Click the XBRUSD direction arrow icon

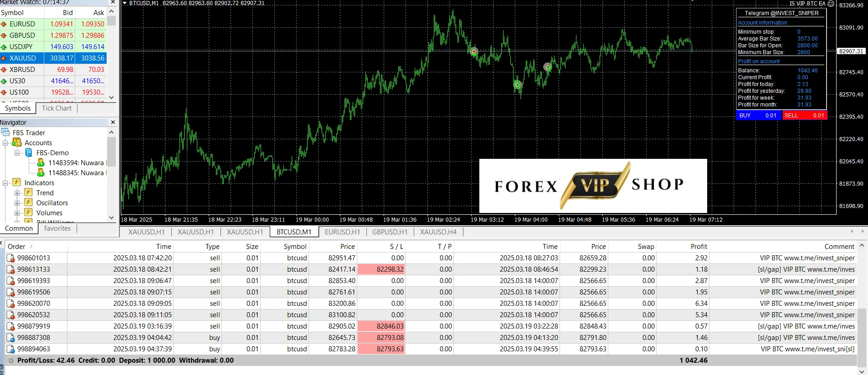[x=4, y=70]
